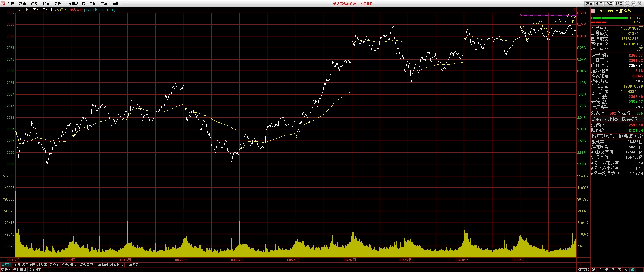The height and width of the screenshot is (273, 644).
Task: Select the 涨跌动因 tab
Action: pyautogui.click(x=117, y=265)
